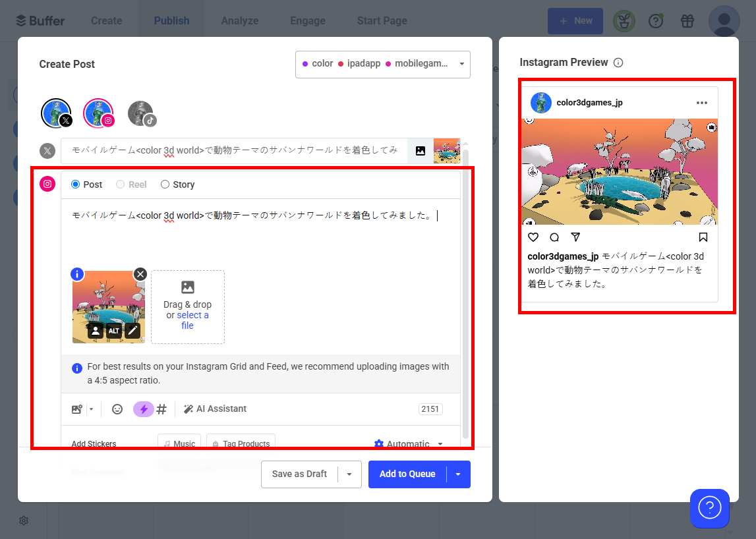Click the New button in header

(x=575, y=20)
